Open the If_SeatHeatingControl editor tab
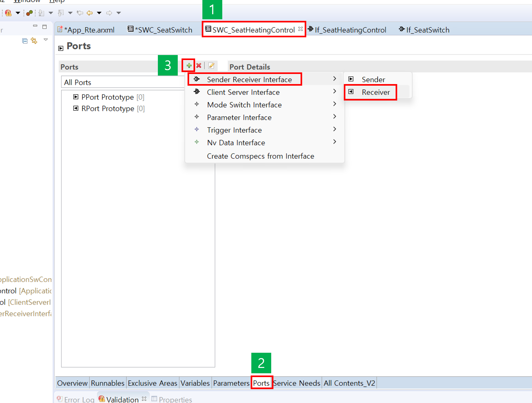This screenshot has width=532, height=403. [350, 30]
